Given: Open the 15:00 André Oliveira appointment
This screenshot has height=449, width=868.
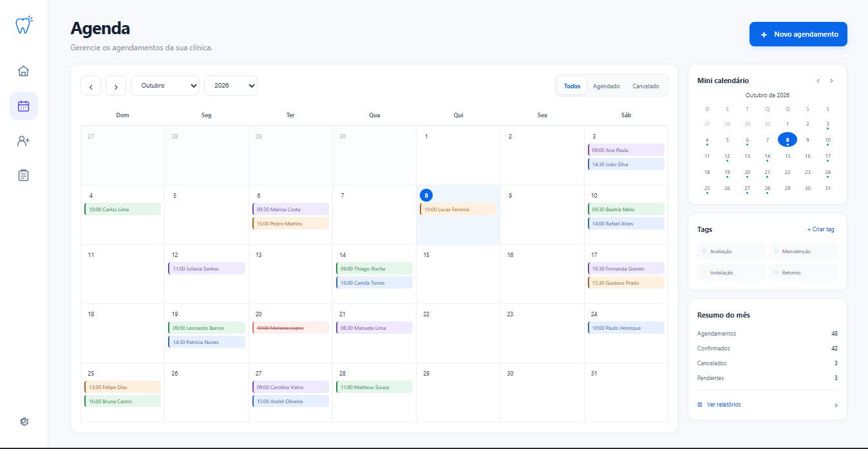Looking at the screenshot, I should (x=290, y=401).
